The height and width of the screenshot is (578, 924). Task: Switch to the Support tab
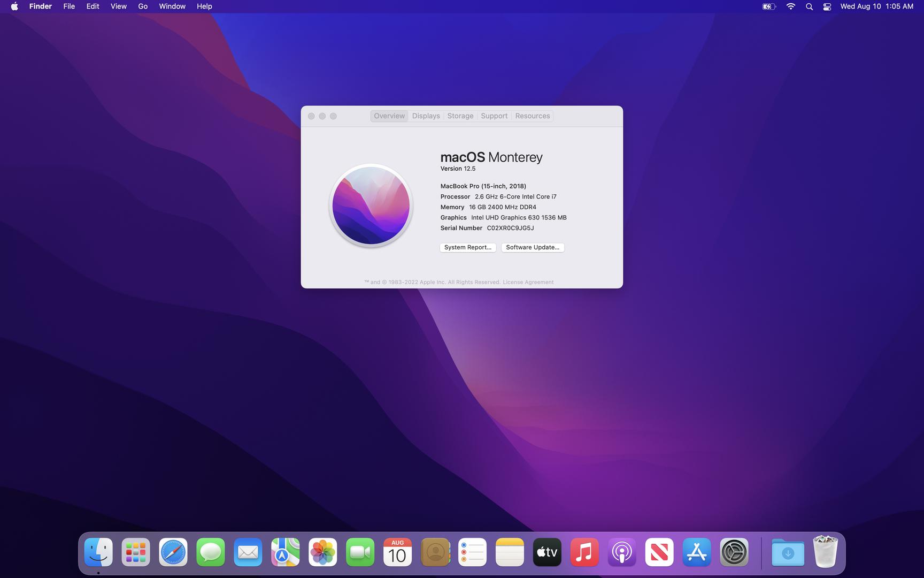coord(494,116)
